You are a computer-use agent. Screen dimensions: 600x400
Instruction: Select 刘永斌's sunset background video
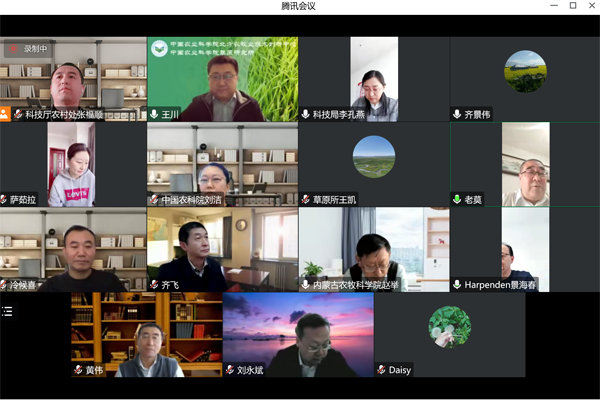[298, 335]
